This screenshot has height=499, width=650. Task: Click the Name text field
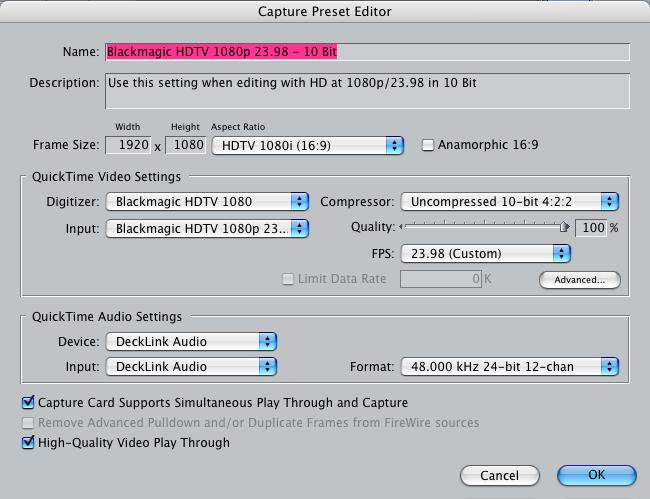coord(367,52)
